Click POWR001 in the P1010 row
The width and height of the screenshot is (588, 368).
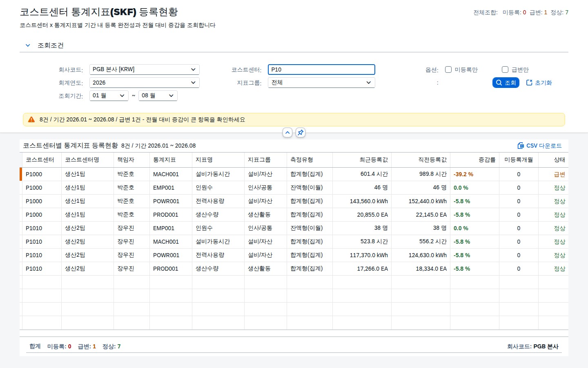point(166,255)
